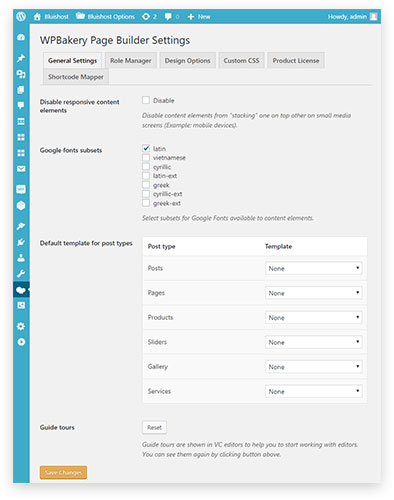Collapse the admin sidebar menu
The width and height of the screenshot is (394, 500).
point(21,342)
